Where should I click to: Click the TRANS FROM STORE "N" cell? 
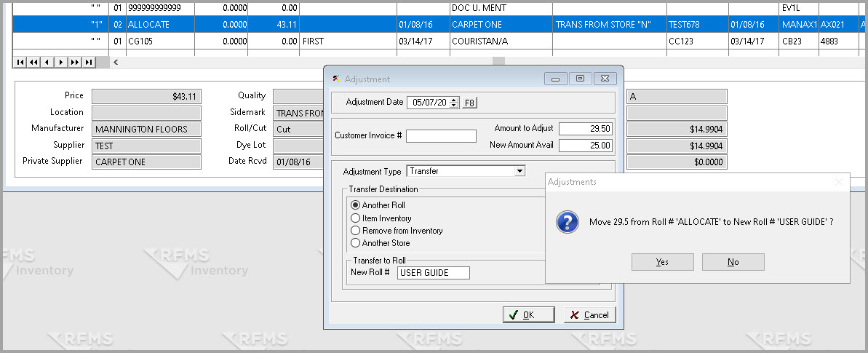click(x=609, y=25)
